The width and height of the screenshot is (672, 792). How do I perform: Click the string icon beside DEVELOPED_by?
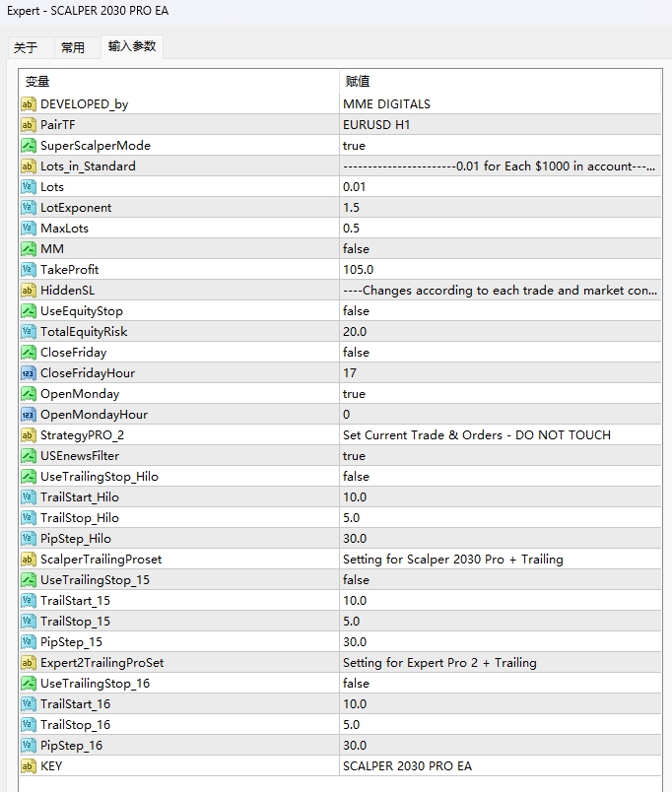click(x=28, y=104)
